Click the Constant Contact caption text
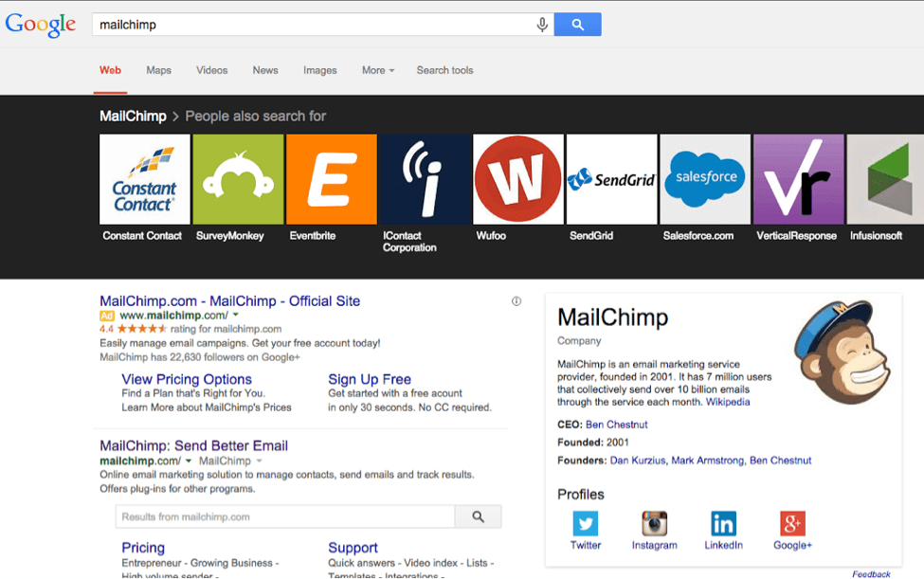The height and width of the screenshot is (579, 924). 142,236
